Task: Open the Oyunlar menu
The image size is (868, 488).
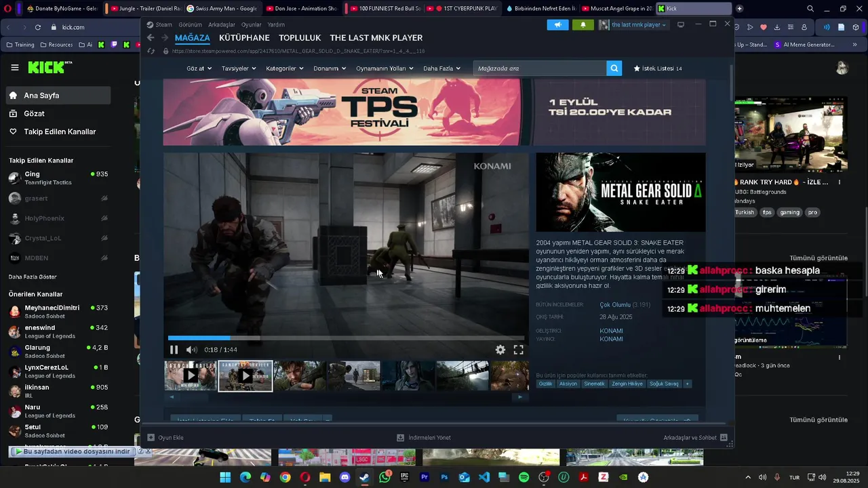Action: click(251, 24)
